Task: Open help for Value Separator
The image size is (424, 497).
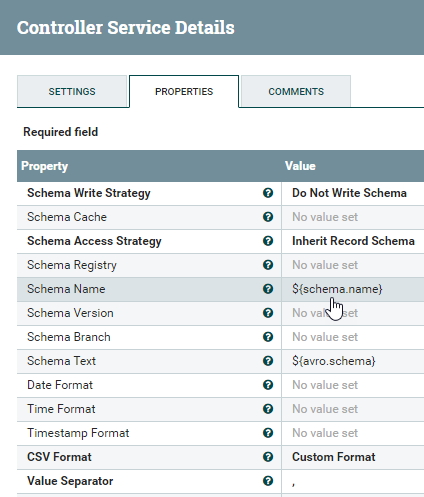Action: coord(268,481)
